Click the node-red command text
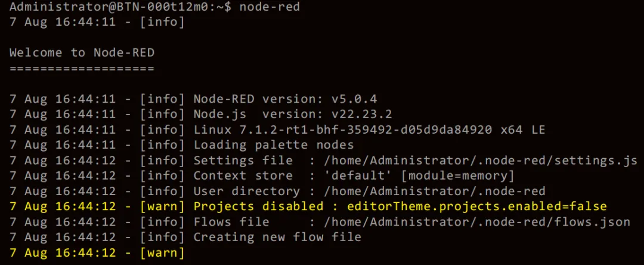644x265 pixels. [x=269, y=7]
